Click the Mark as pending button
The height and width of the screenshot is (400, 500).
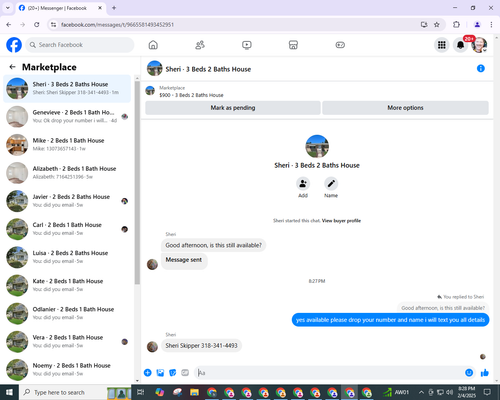pyautogui.click(x=233, y=108)
